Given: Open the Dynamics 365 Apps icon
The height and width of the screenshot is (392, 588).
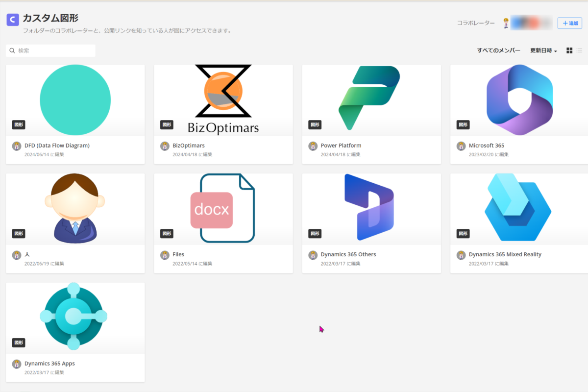Looking at the screenshot, I should [73, 316].
